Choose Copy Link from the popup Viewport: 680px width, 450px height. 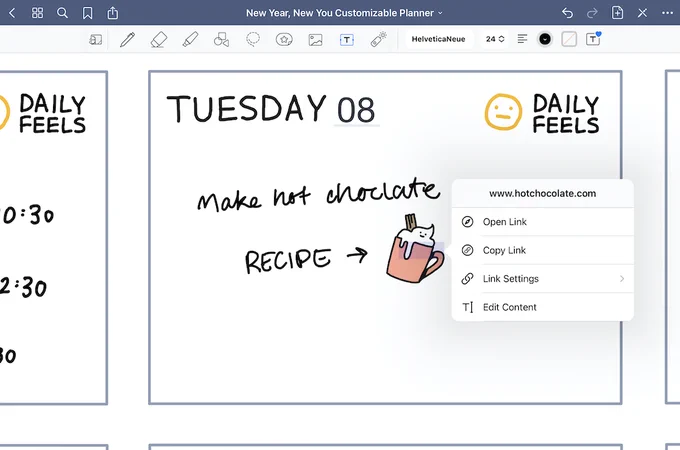coord(543,250)
